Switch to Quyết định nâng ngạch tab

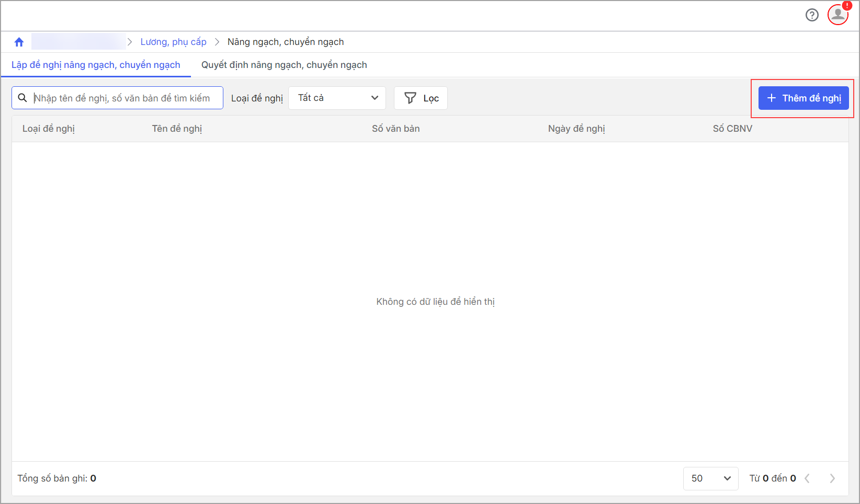(x=284, y=65)
